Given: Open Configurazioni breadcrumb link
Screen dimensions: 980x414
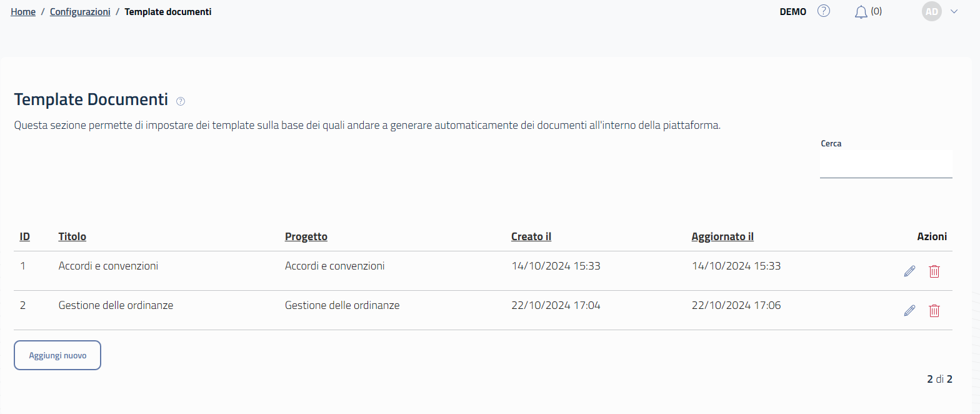Looking at the screenshot, I should pos(80,12).
